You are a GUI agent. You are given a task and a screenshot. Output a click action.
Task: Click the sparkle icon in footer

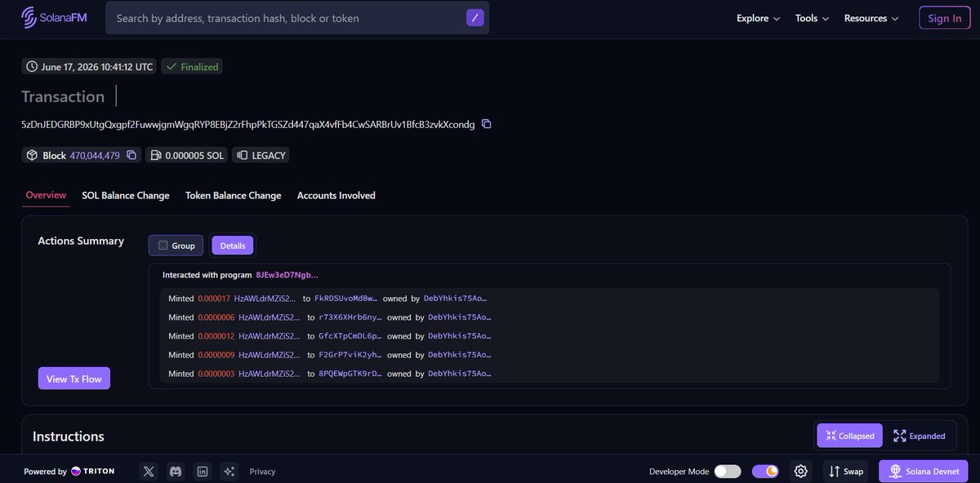[229, 472]
